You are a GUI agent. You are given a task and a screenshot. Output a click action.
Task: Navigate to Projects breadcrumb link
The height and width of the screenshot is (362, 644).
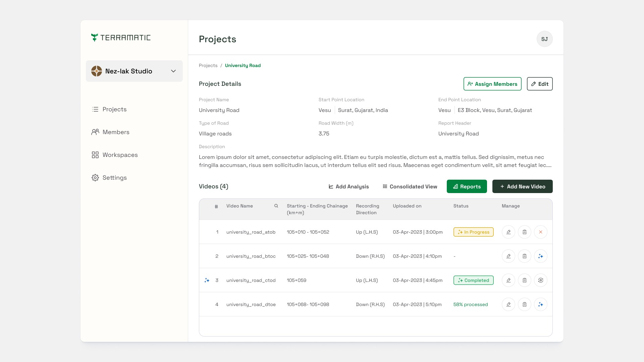click(208, 65)
